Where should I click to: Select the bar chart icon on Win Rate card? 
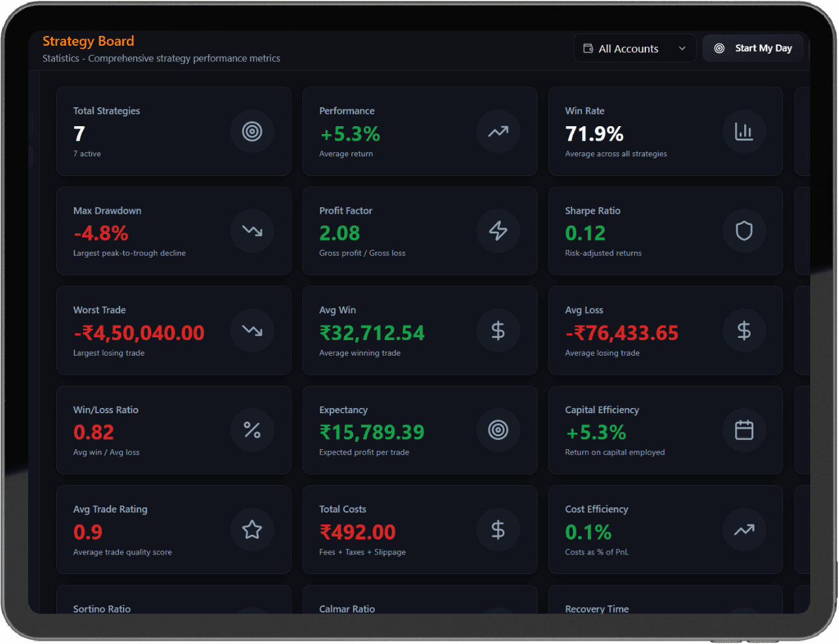click(744, 131)
